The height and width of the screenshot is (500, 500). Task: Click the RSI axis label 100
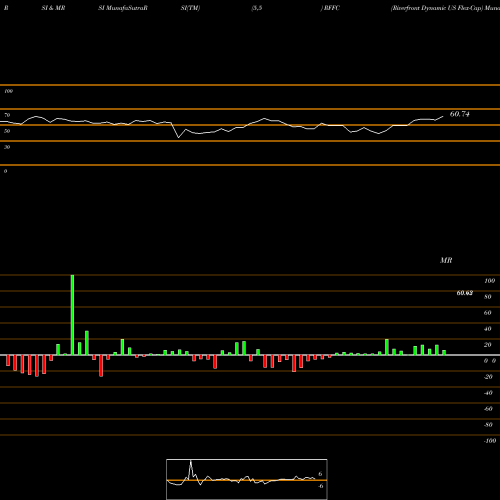point(9,91)
